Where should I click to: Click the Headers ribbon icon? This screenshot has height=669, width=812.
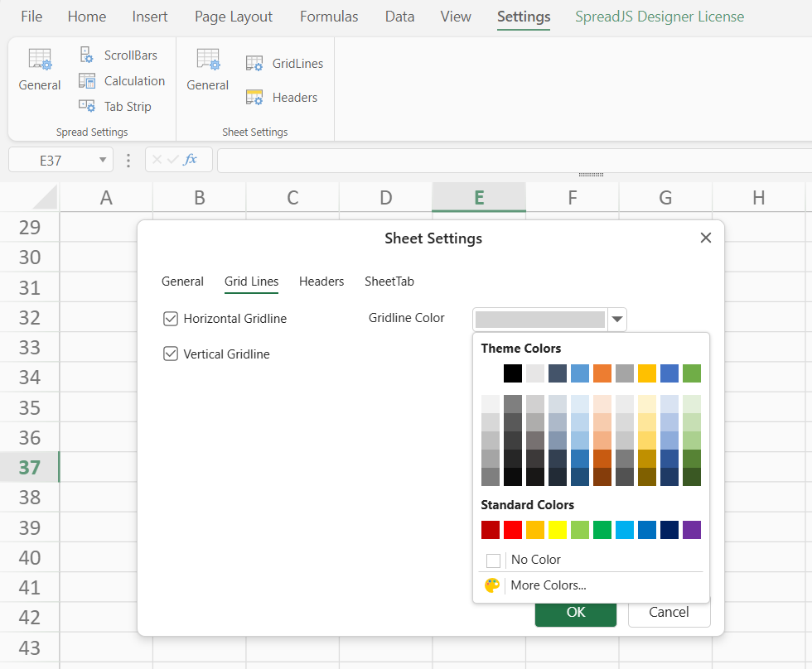click(254, 97)
